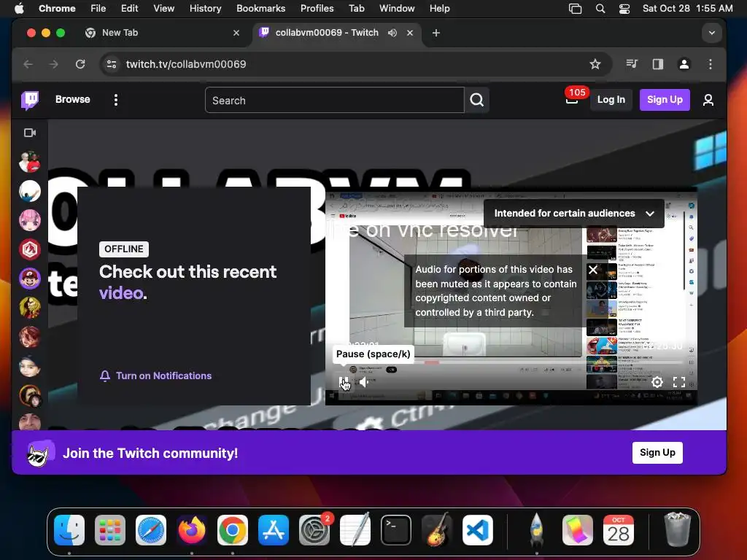Click the Log In button
Screen dimensions: 747x560
click(611, 99)
